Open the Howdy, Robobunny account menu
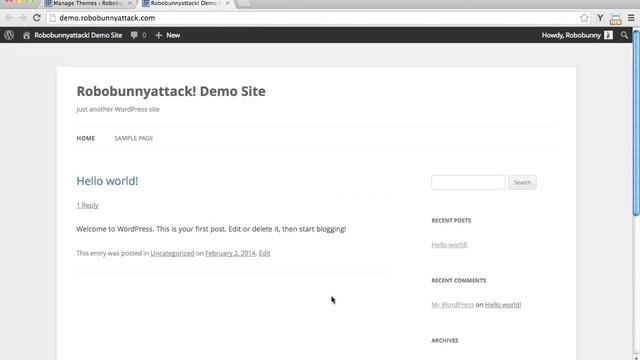Viewport: 640px width, 360px height. [x=577, y=36]
